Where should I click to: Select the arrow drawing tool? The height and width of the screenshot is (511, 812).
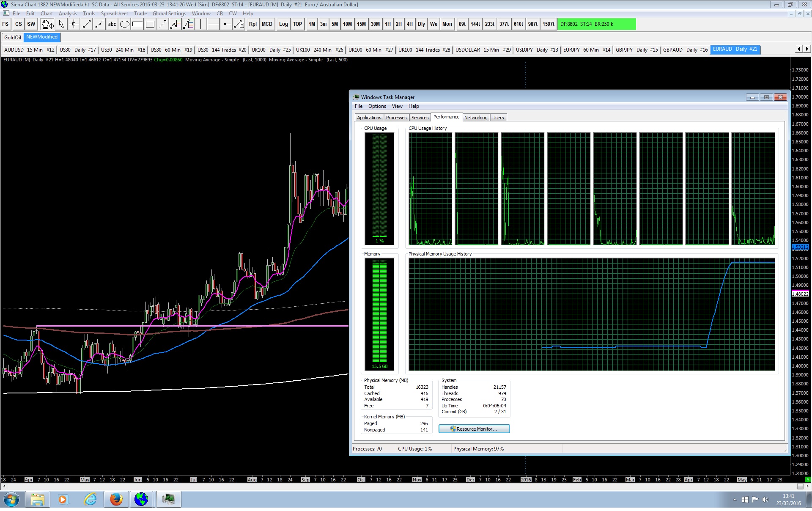(x=163, y=24)
